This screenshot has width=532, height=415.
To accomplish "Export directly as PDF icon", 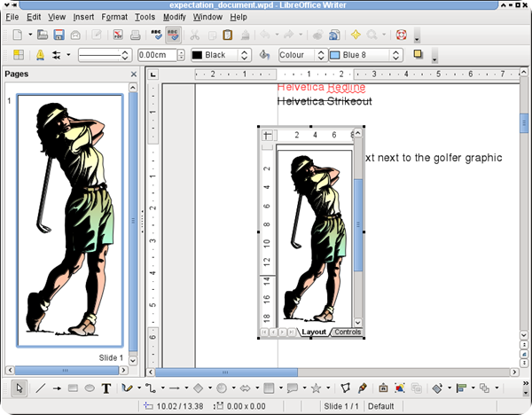I will [118, 35].
